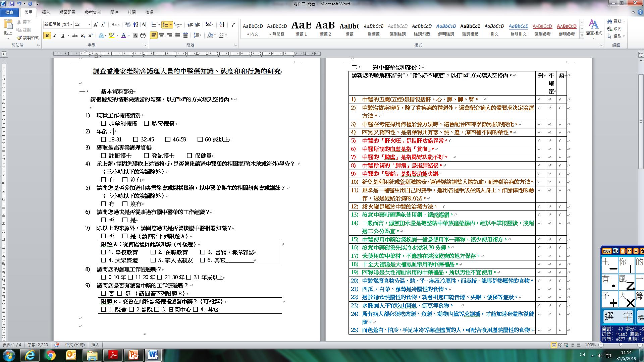Center align the paragraph
Image resolution: width=644 pixels, height=362 pixels.
pos(162,35)
